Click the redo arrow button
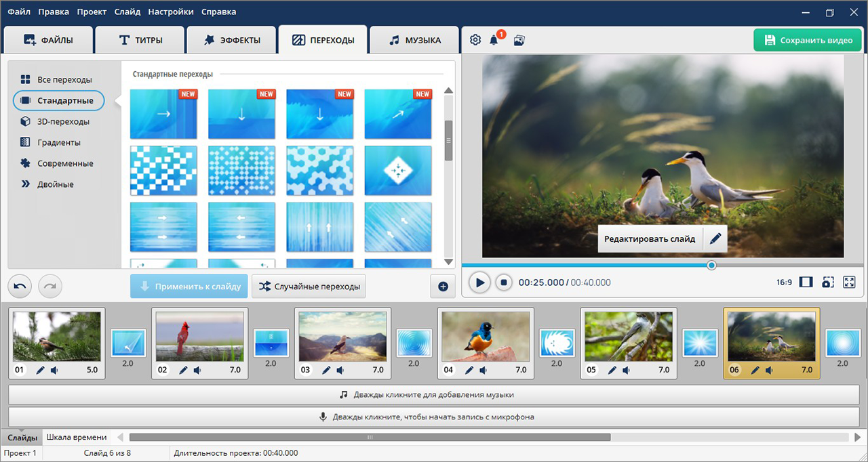The image size is (868, 462). pyautogui.click(x=50, y=287)
